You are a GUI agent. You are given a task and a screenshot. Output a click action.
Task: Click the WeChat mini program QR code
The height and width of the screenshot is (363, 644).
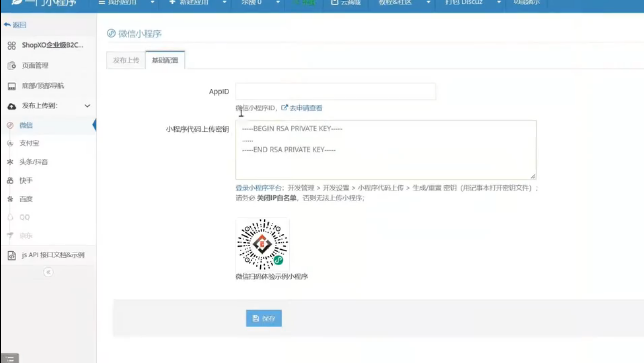click(262, 244)
